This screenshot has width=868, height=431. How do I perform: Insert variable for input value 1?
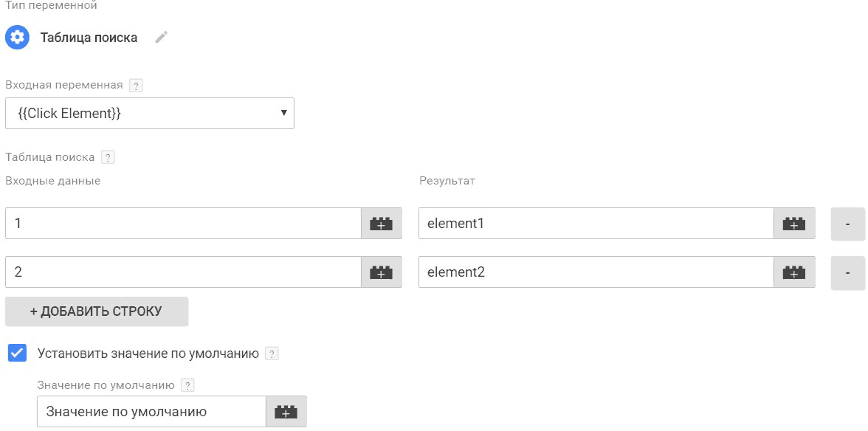pyautogui.click(x=382, y=224)
